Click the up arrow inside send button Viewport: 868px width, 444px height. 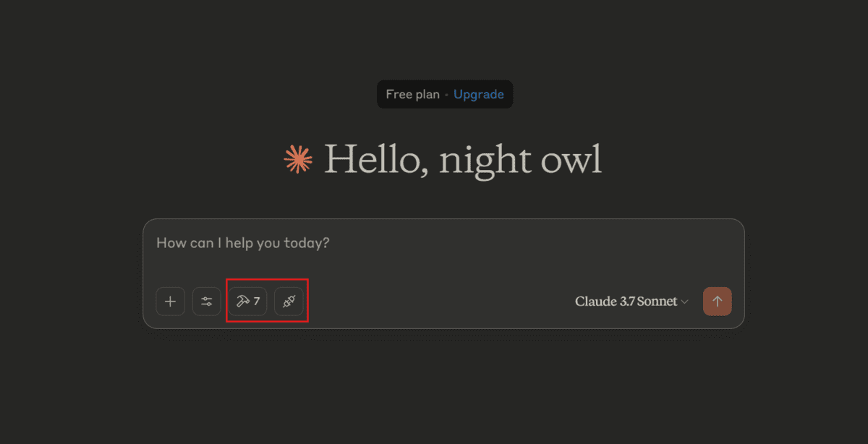click(x=718, y=302)
